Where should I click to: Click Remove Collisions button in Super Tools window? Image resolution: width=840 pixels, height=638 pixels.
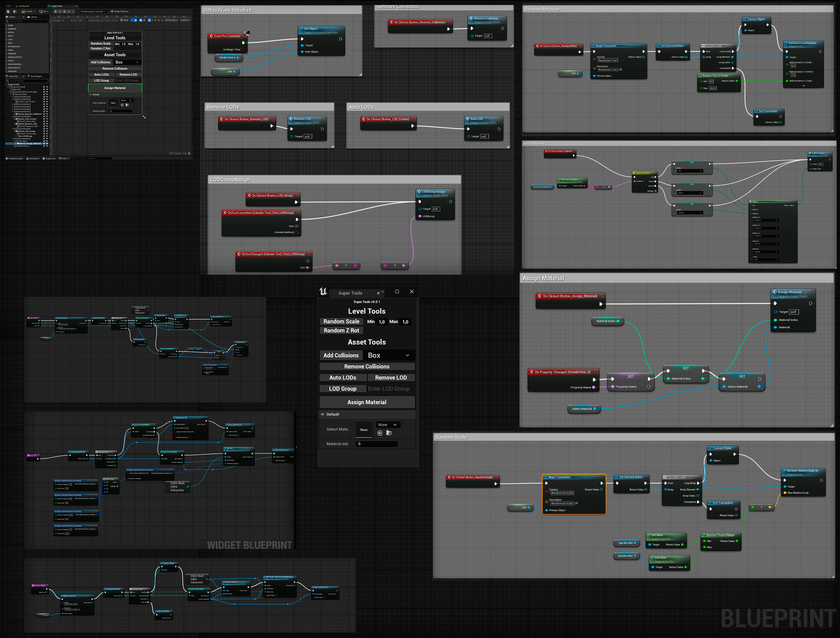point(367,366)
